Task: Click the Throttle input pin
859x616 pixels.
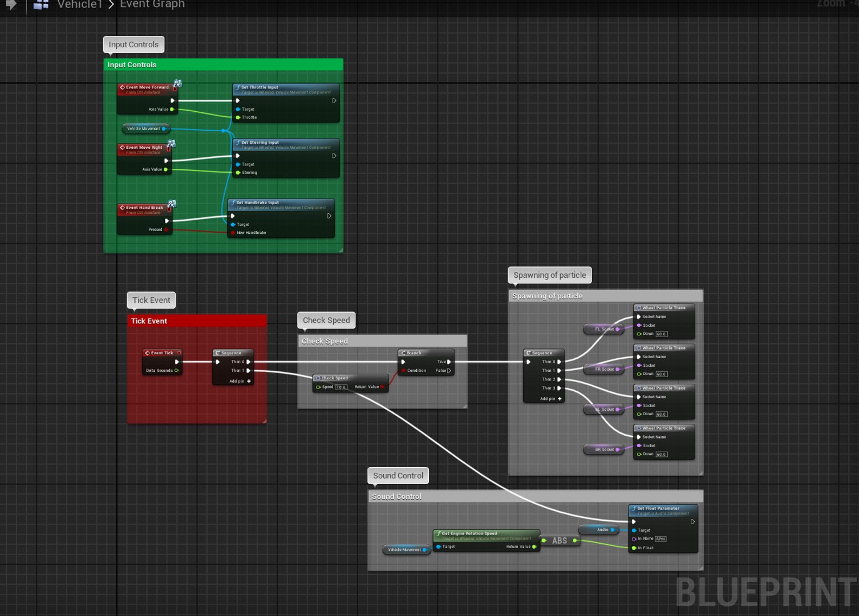Action: (x=238, y=117)
